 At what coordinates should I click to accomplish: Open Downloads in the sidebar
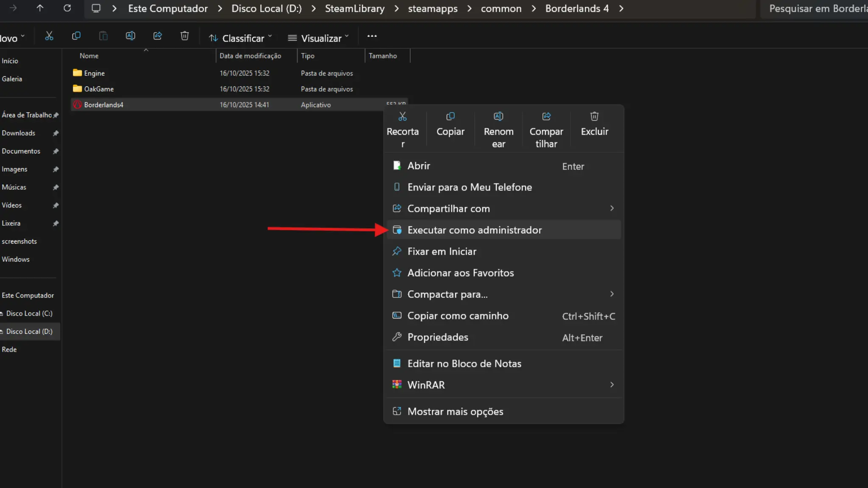(19, 133)
